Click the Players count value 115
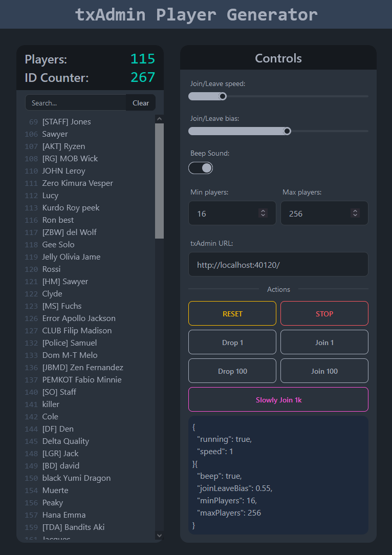Screen dimensions: 392x555 coord(143,59)
